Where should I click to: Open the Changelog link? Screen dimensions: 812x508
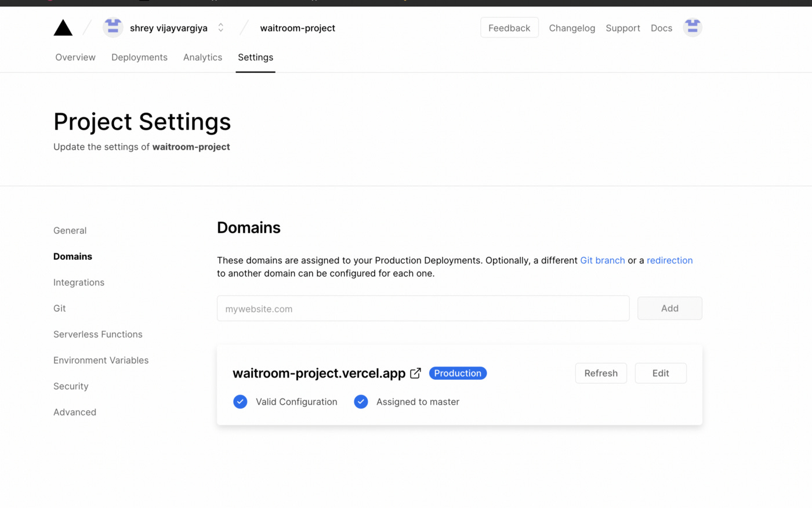point(572,28)
